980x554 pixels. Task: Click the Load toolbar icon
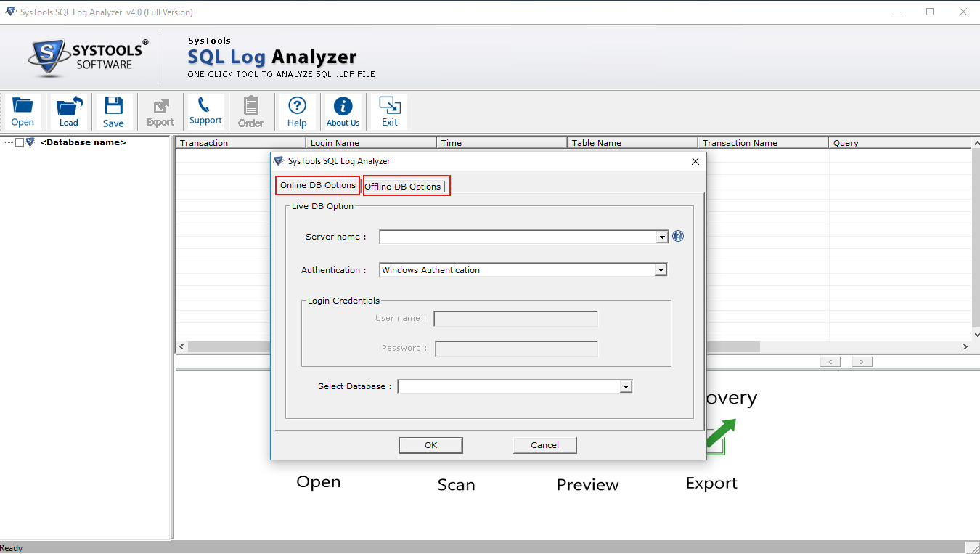coord(69,112)
